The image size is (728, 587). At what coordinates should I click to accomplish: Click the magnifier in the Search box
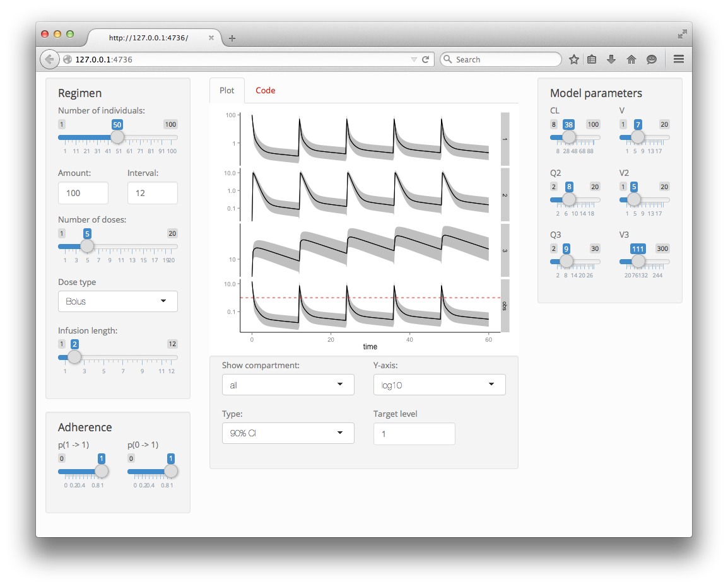coord(447,59)
